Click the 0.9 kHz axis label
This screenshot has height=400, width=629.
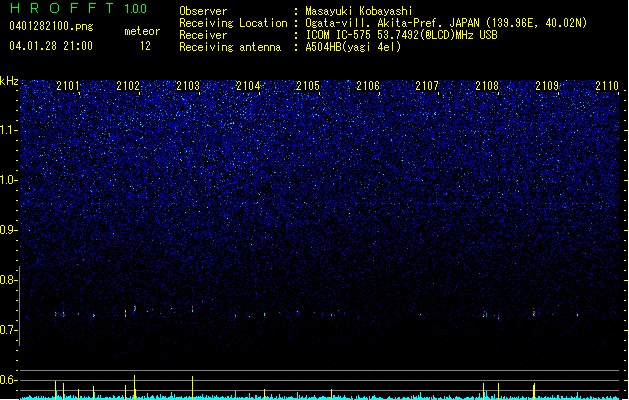(x=8, y=230)
